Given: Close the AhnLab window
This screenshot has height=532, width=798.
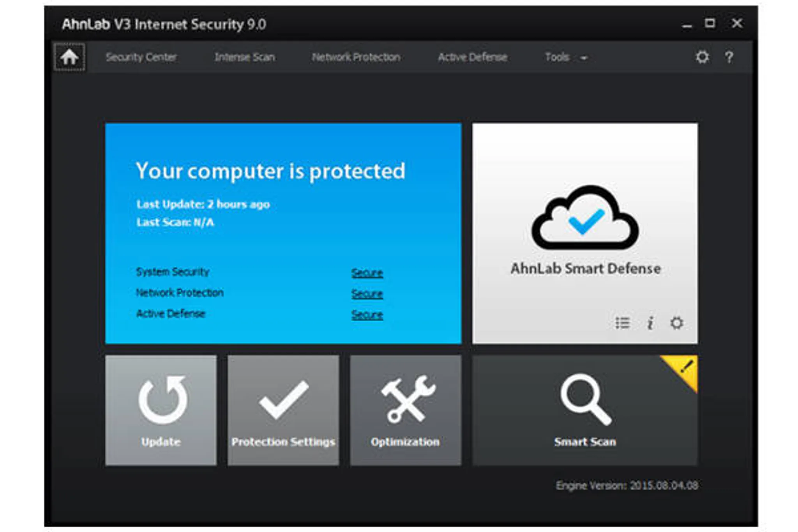Looking at the screenshot, I should [x=737, y=23].
